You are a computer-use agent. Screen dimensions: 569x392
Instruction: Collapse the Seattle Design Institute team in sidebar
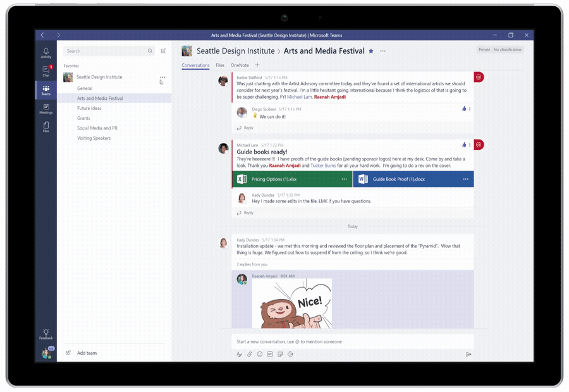pyautogui.click(x=99, y=77)
